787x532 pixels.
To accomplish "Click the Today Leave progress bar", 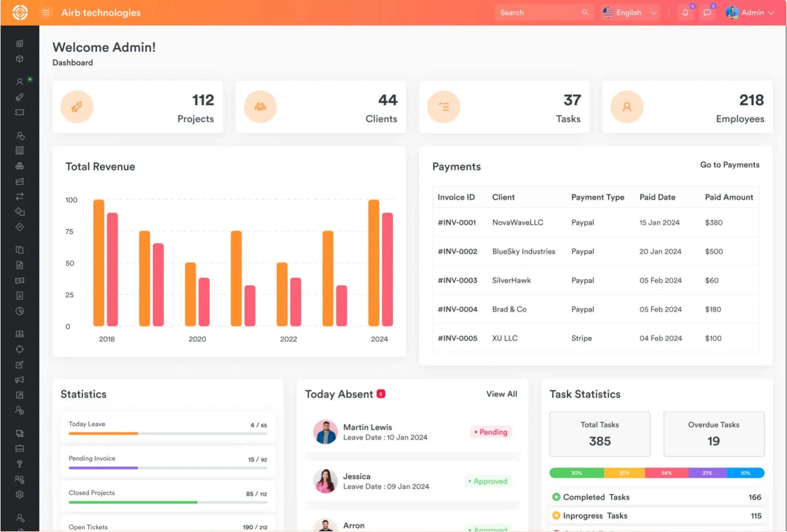I will click(168, 433).
